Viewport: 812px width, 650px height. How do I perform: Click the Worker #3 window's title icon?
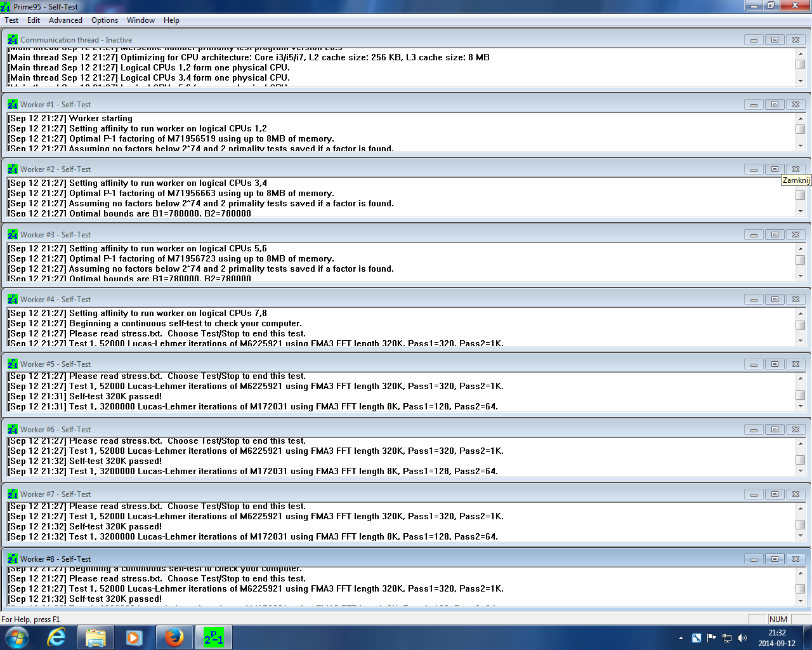point(13,234)
